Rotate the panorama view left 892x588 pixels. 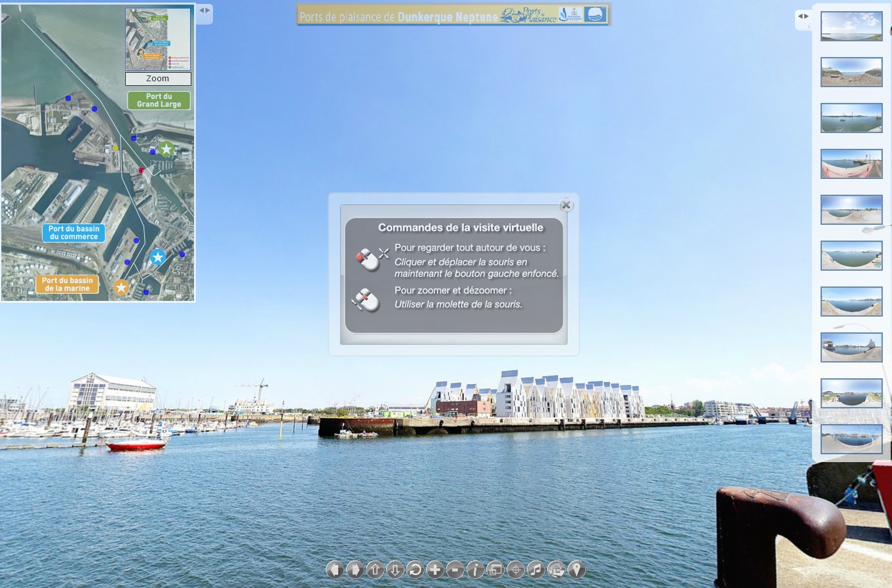335,570
